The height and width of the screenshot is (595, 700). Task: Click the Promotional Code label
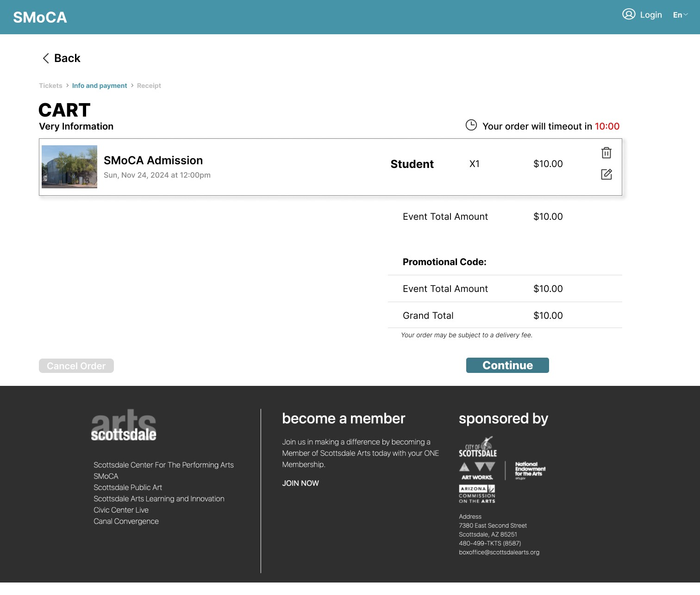pos(444,262)
